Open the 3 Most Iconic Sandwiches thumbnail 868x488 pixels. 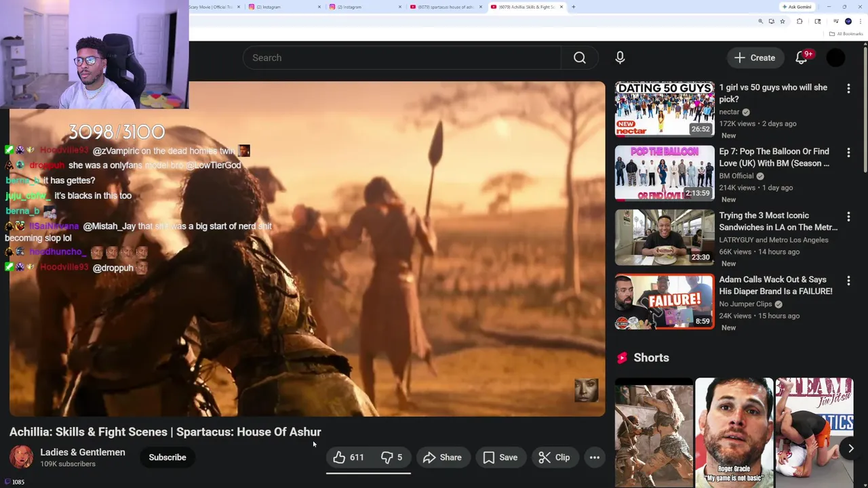pyautogui.click(x=665, y=237)
